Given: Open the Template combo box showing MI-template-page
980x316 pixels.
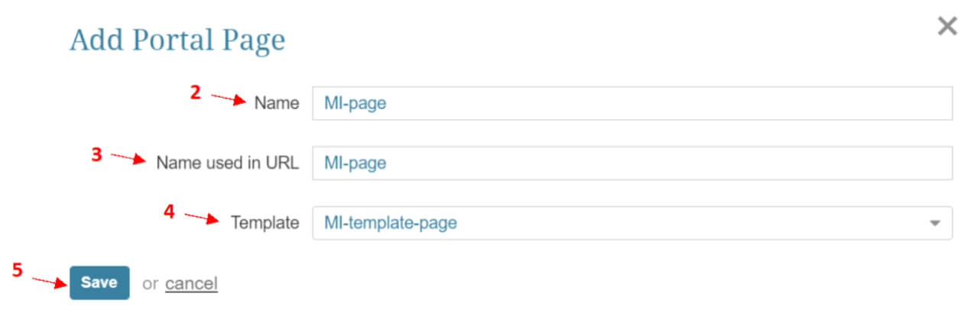Looking at the screenshot, I should (632, 223).
